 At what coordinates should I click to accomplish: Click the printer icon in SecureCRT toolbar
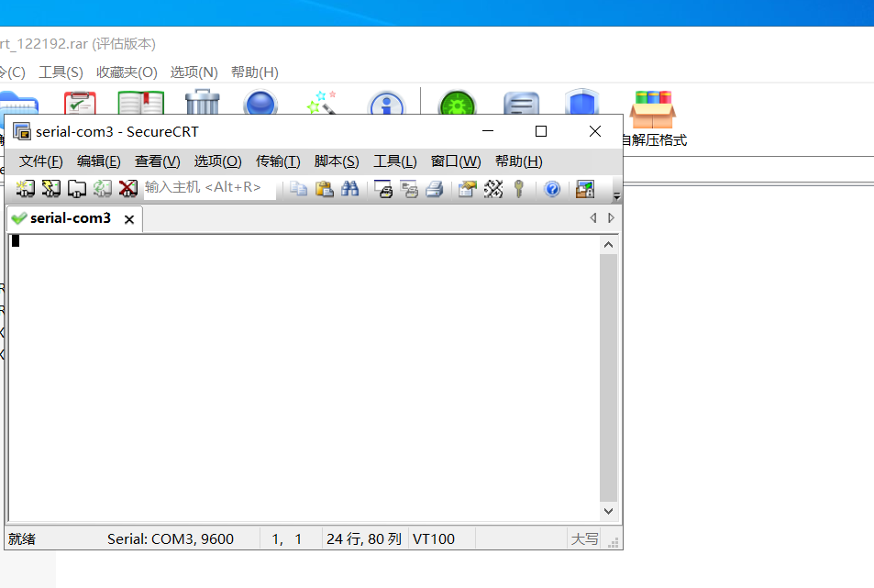click(434, 189)
